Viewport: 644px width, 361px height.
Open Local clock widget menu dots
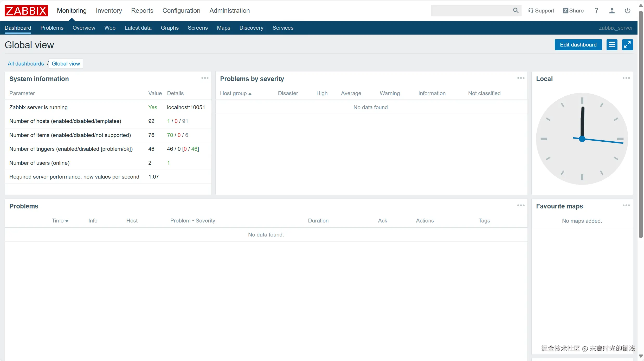(x=626, y=78)
